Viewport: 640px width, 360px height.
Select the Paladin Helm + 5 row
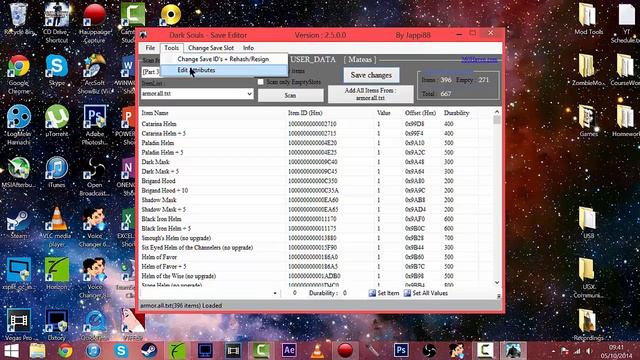point(316,152)
